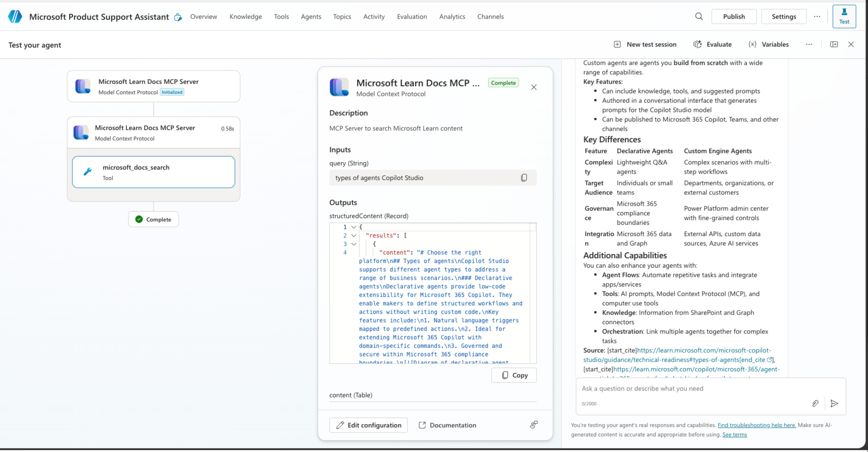
Task: Click the output code editor scrollbar
Action: click(x=533, y=293)
